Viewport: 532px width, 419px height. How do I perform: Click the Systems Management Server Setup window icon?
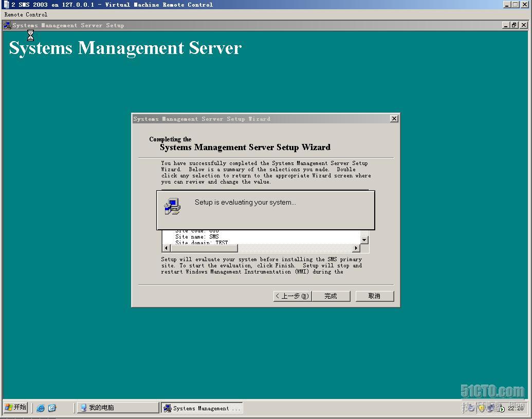pyautogui.click(x=7, y=25)
